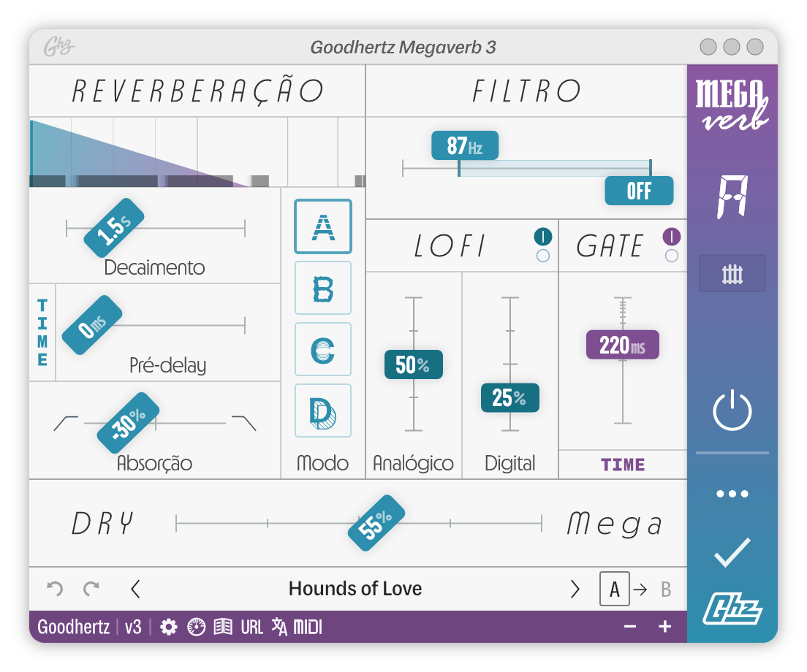Viewport: 807px width, 672px height.
Task: Click the meter icon in bottom toolbar
Action: click(x=196, y=627)
